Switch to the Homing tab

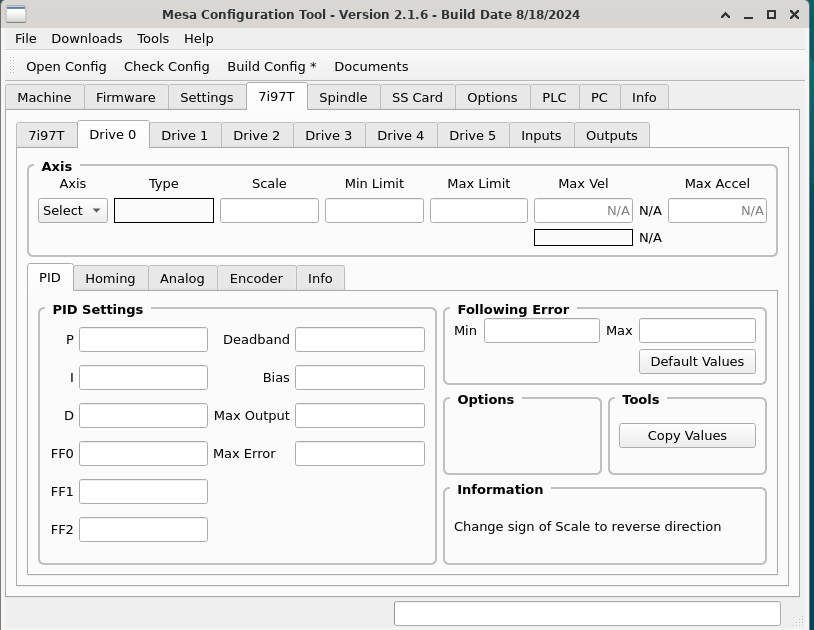(x=110, y=279)
